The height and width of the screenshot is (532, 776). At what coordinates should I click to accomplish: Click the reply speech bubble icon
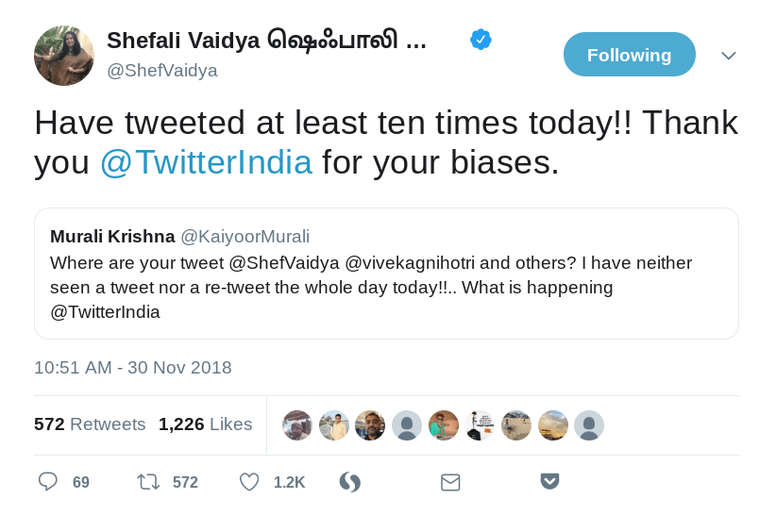click(48, 482)
